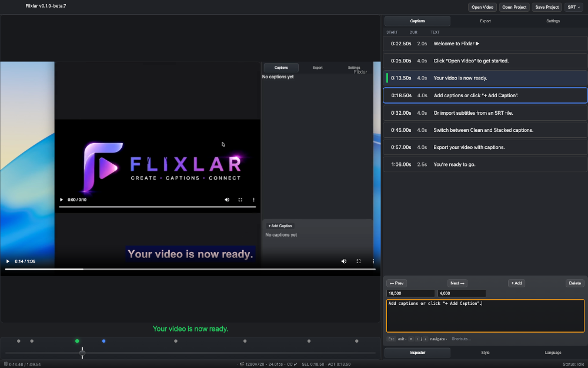Open the Shortcuts... link
The width and height of the screenshot is (588, 368).
(x=461, y=339)
